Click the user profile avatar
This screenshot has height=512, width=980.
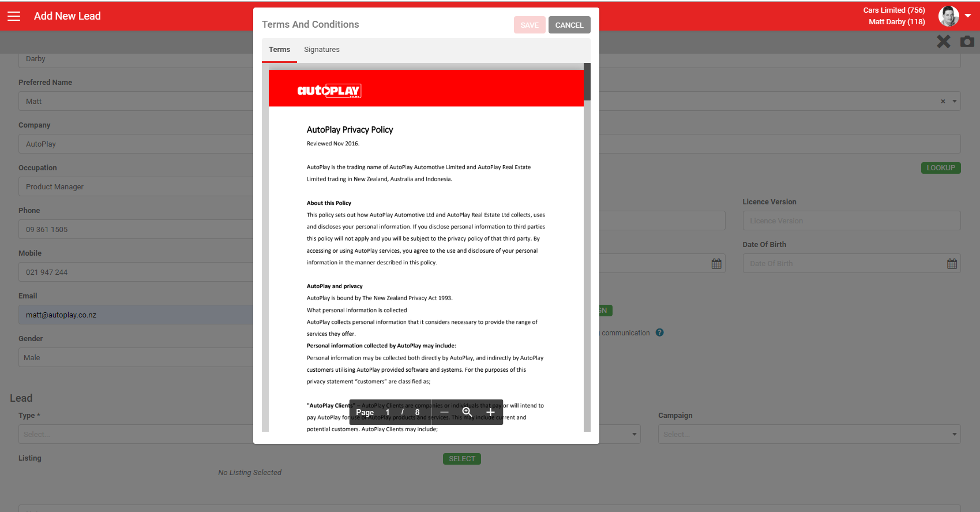(x=948, y=16)
